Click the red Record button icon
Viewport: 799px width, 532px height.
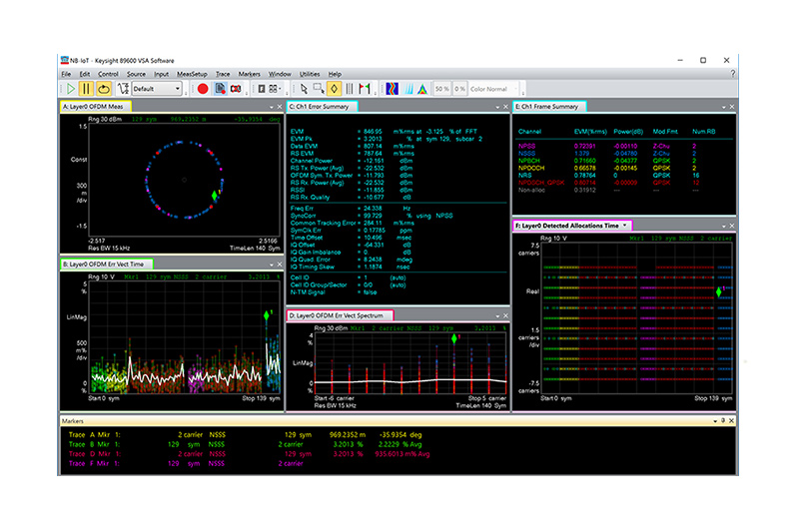[x=203, y=89]
